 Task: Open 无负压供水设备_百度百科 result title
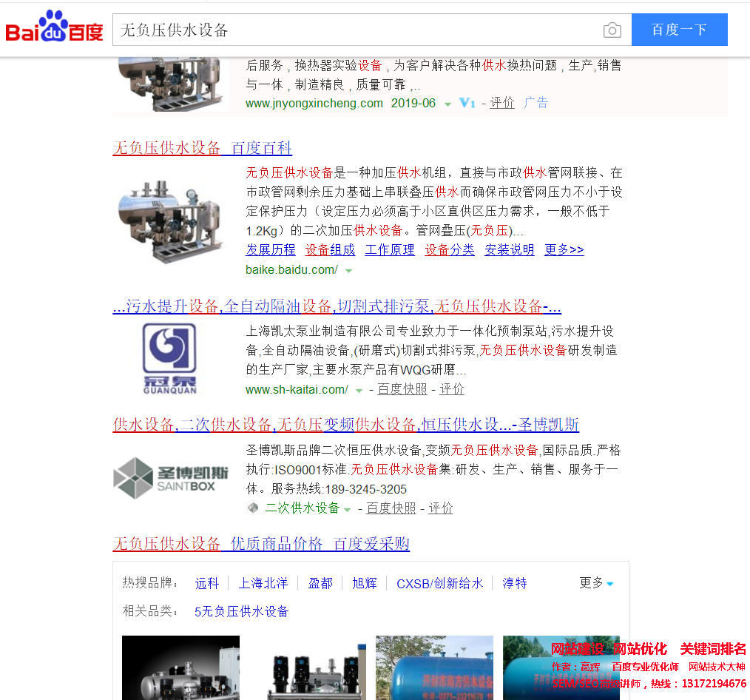tap(202, 148)
